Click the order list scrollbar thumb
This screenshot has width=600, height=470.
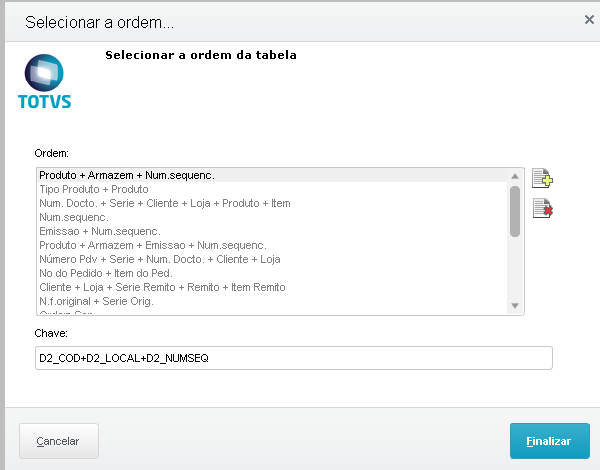click(515, 209)
